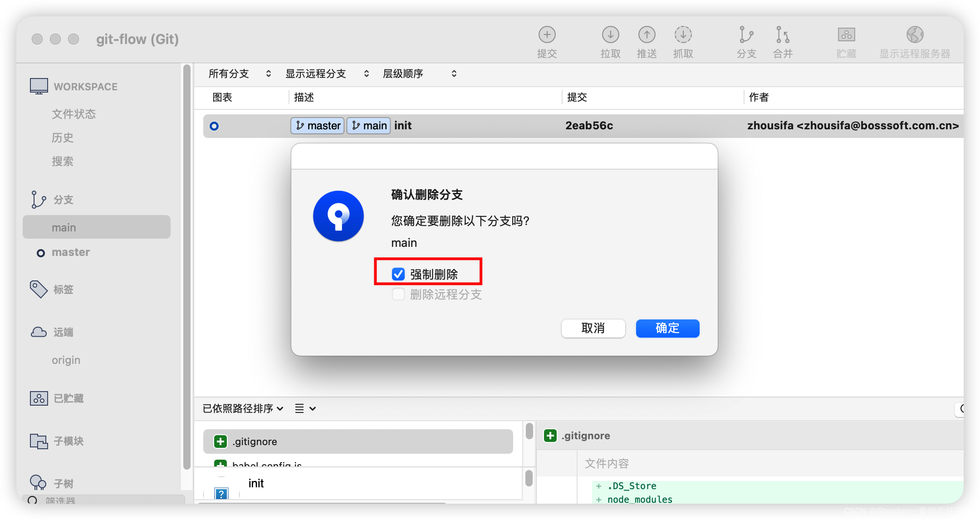This screenshot has width=980, height=520.
Task: Open the Sorted by path (已依照路径排序) dropdown
Action: coord(243,408)
